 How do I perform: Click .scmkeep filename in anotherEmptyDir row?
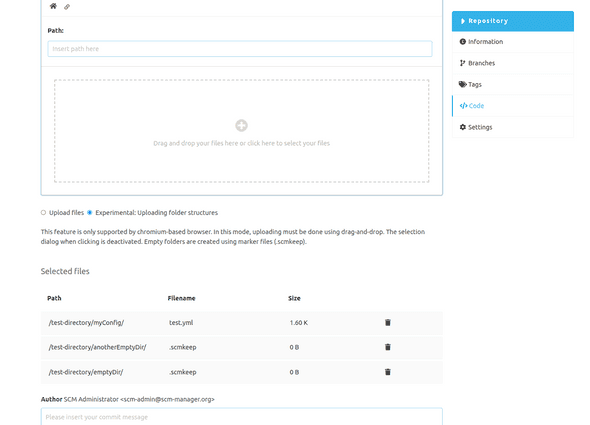pos(182,347)
